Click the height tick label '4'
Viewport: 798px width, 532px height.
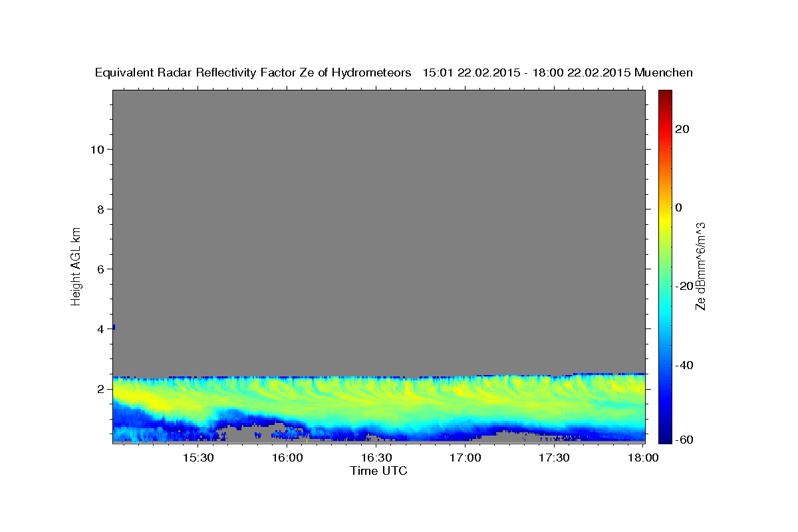[x=100, y=329]
